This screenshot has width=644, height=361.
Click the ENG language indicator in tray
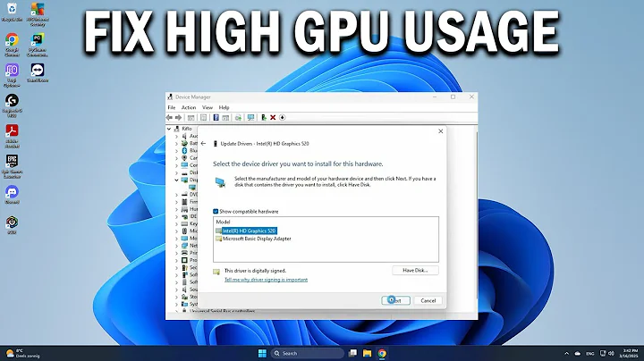point(590,353)
